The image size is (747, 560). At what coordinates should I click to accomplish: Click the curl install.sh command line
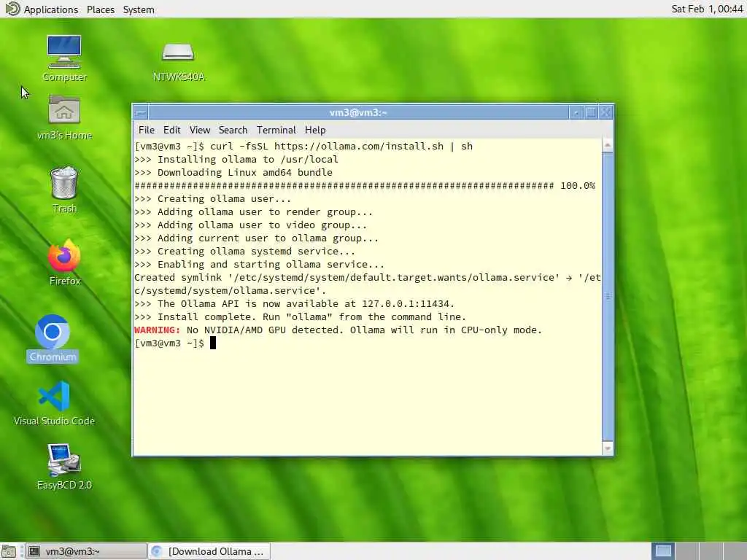coord(303,146)
